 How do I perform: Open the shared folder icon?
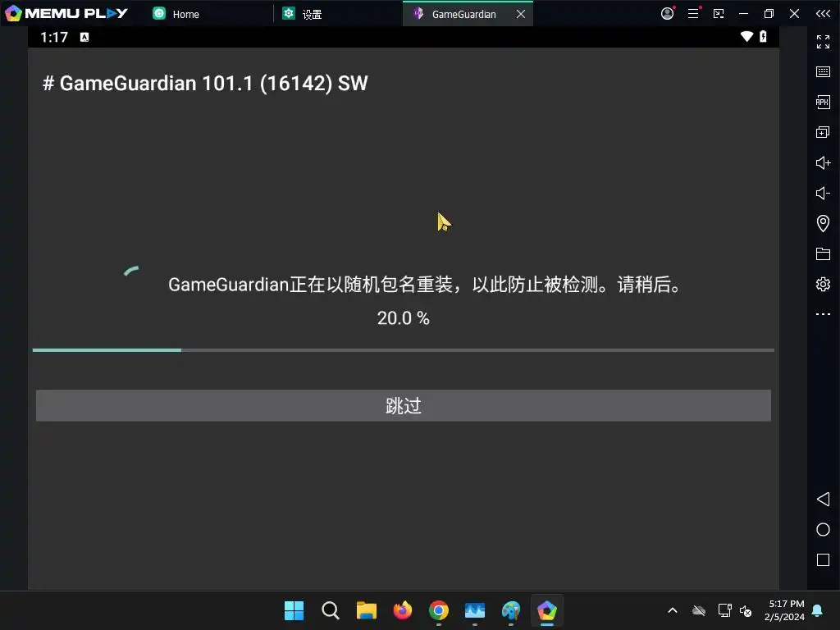coord(823,253)
